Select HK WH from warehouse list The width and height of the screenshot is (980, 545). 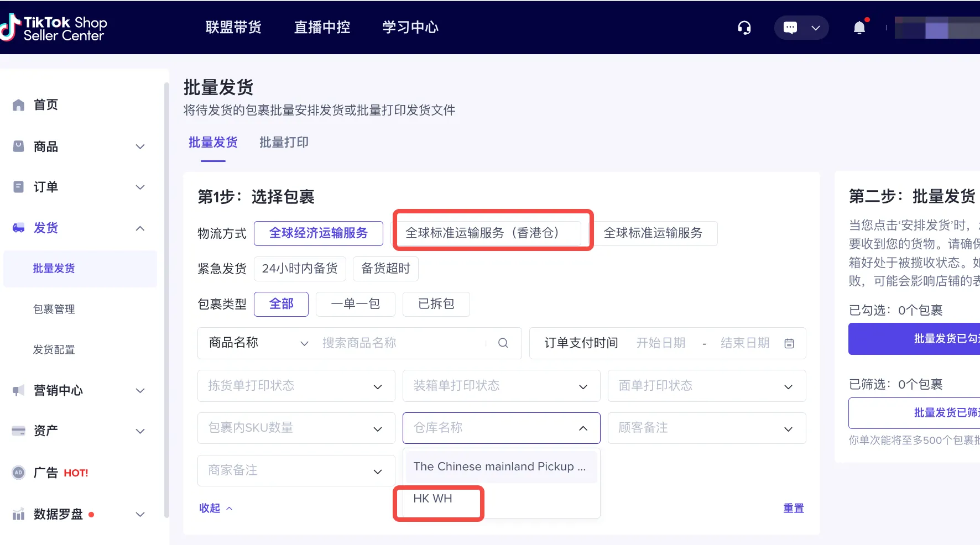click(433, 498)
